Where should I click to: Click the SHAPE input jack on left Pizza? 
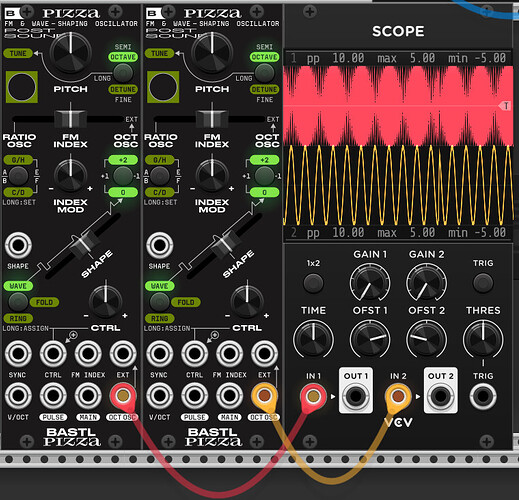coord(18,246)
